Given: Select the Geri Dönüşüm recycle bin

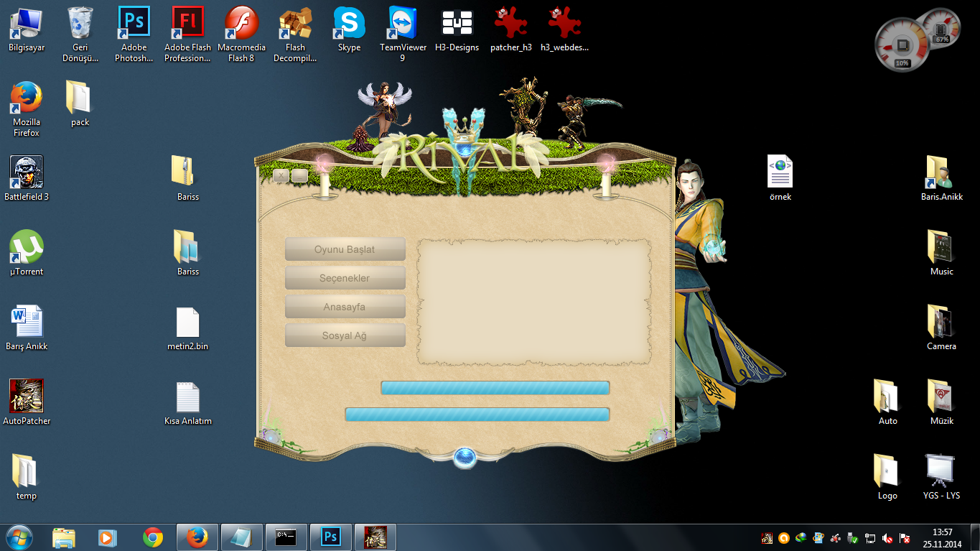Looking at the screenshot, I should pyautogui.click(x=80, y=34).
